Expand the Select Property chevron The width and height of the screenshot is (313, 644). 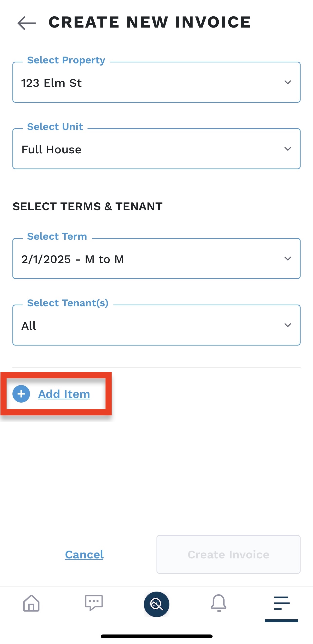288,82
